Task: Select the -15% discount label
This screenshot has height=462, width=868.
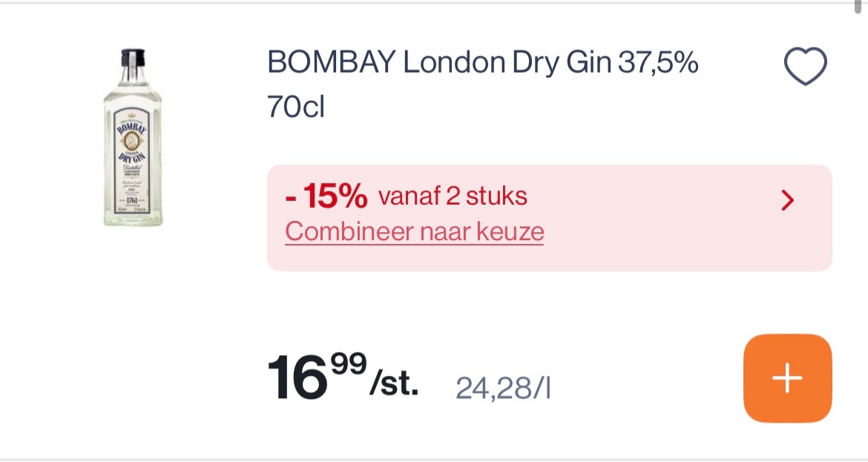Action: point(326,197)
